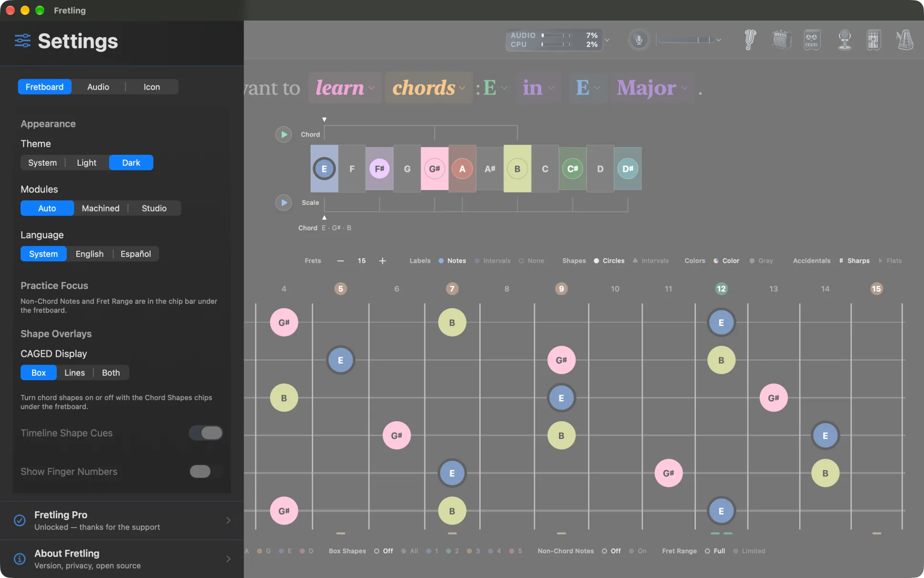Click the About Fretling info icon
Screen dimensions: 924x578
point(20,559)
